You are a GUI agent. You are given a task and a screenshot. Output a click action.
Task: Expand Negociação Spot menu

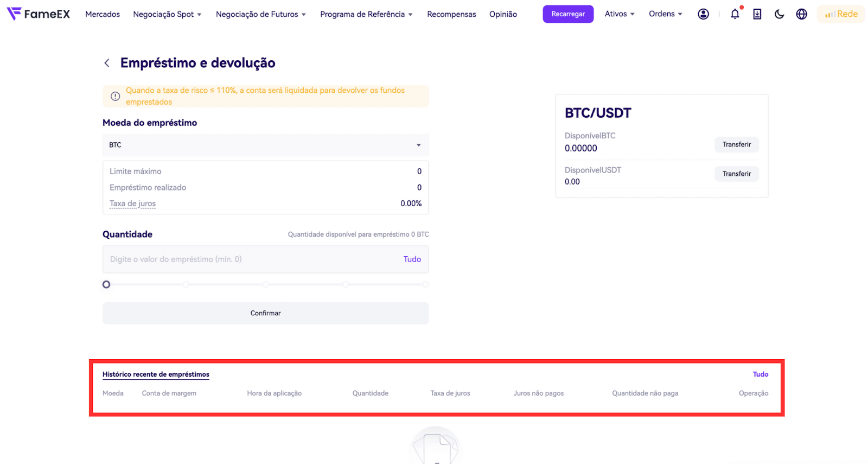point(167,14)
